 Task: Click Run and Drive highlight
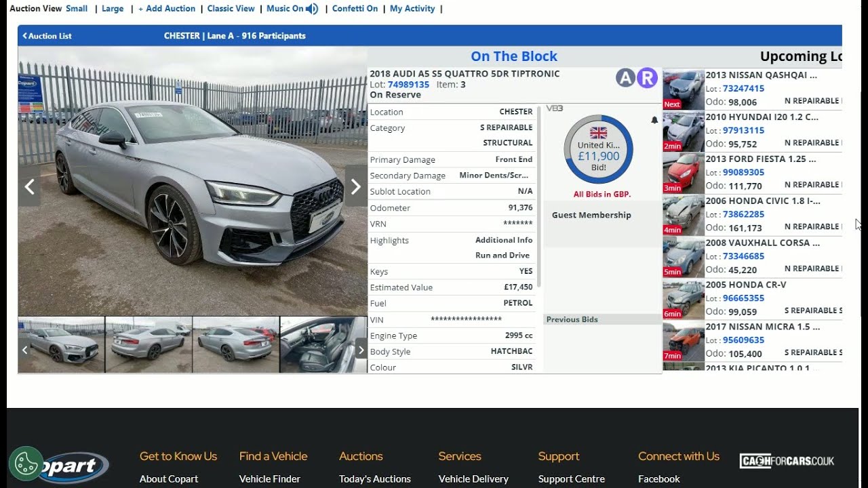point(502,256)
